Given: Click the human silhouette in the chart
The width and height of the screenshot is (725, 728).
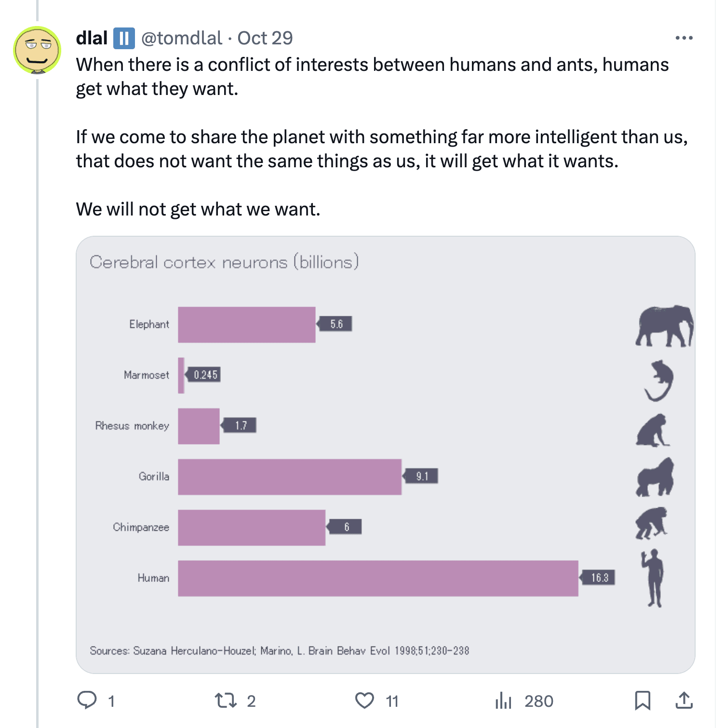Looking at the screenshot, I should coord(653,578).
